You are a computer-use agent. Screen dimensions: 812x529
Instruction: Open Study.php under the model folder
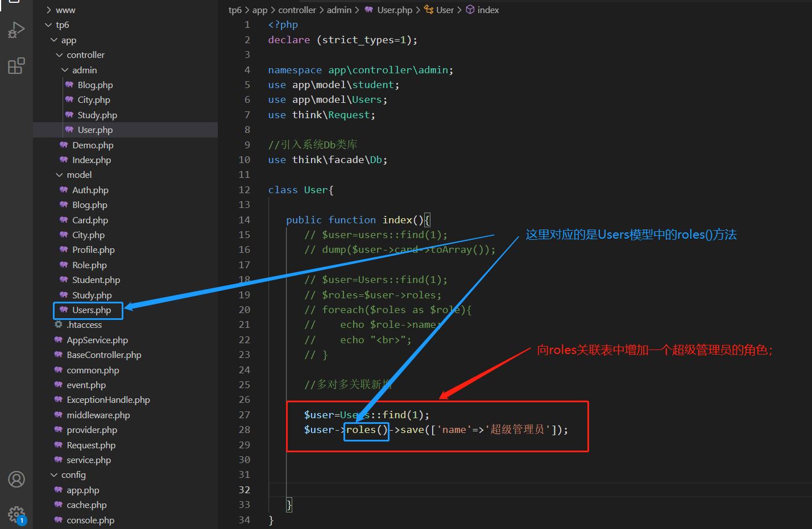(x=92, y=295)
